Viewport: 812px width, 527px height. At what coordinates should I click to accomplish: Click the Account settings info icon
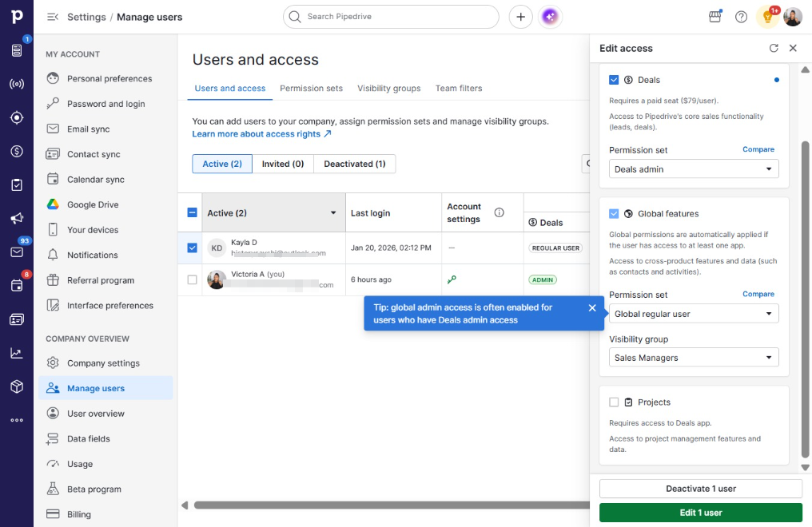tap(499, 212)
